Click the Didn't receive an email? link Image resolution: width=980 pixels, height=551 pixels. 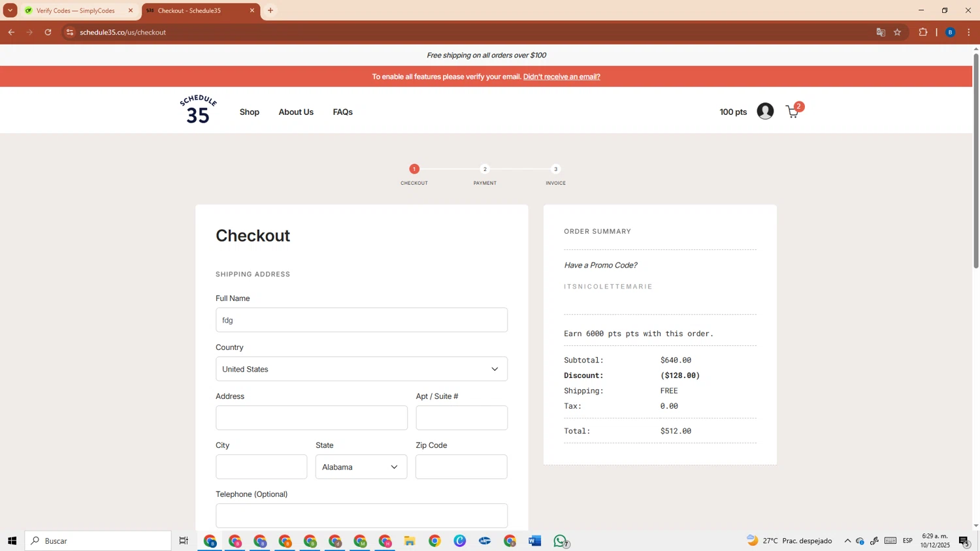point(562,76)
